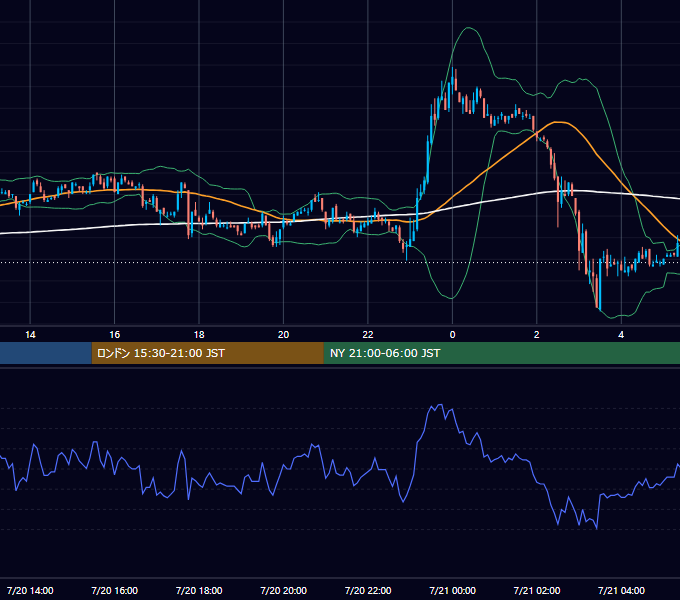The image size is (680, 600).
Task: Click the date label 7/20 18:00
Action: [199, 590]
